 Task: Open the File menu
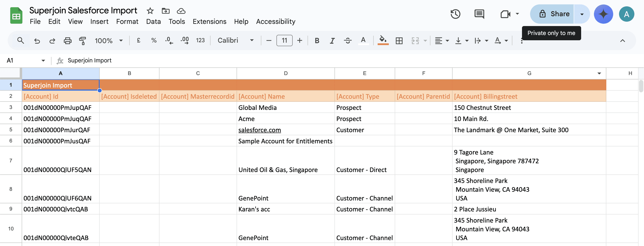tap(35, 22)
